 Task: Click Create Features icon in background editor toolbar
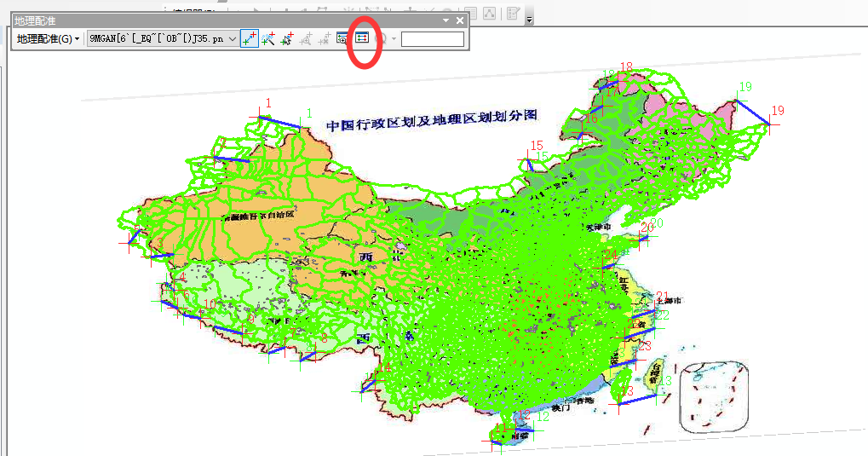coord(514,14)
